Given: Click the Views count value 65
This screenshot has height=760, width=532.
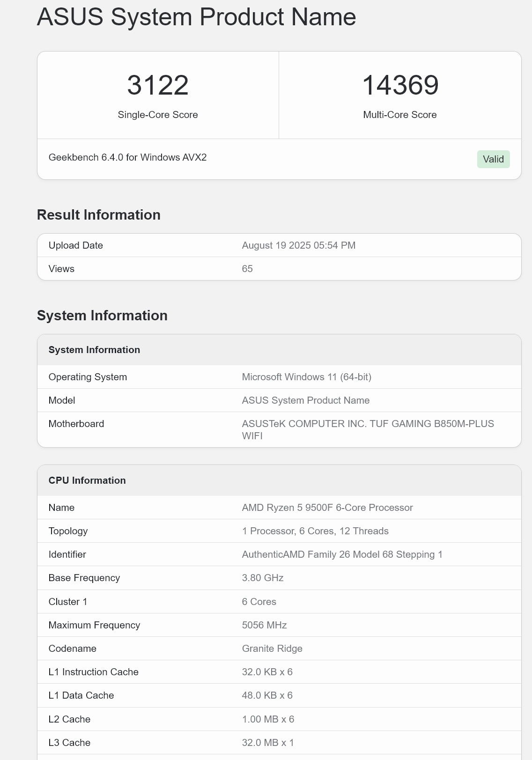Looking at the screenshot, I should click(247, 269).
